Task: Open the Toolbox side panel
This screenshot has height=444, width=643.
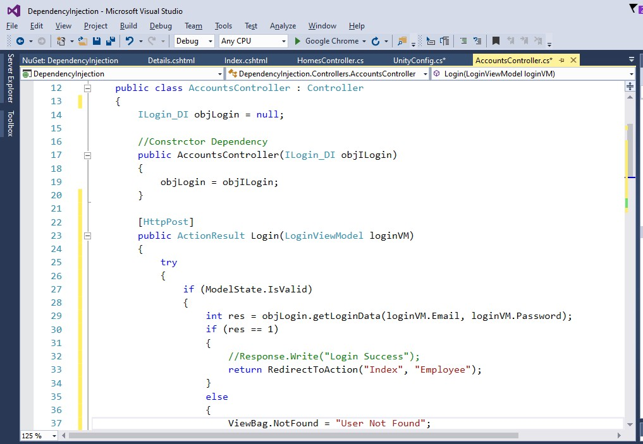Action: pyautogui.click(x=10, y=123)
